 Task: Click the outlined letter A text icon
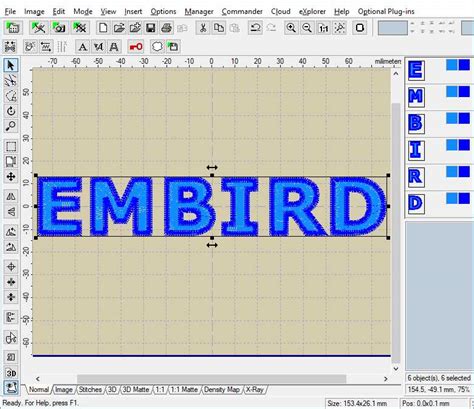point(114,47)
